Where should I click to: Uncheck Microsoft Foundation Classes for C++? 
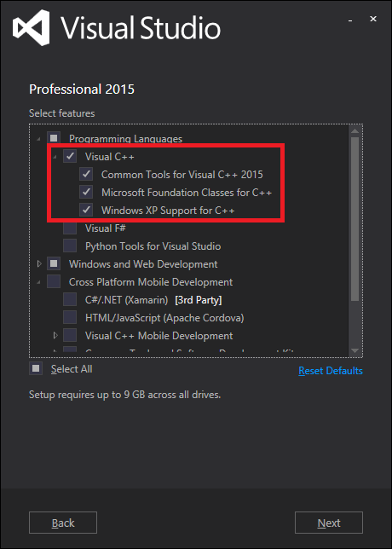pos(86,192)
